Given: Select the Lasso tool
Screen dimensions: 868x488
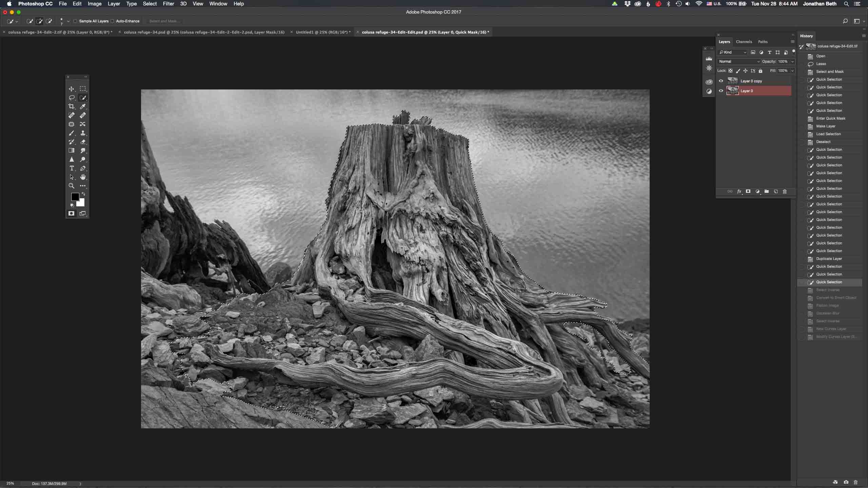Looking at the screenshot, I should coord(71,98).
